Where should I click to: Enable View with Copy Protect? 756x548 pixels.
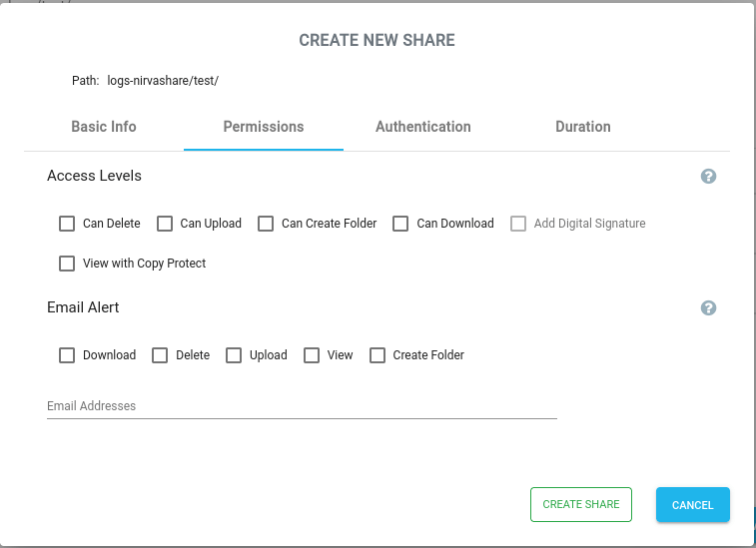point(67,264)
